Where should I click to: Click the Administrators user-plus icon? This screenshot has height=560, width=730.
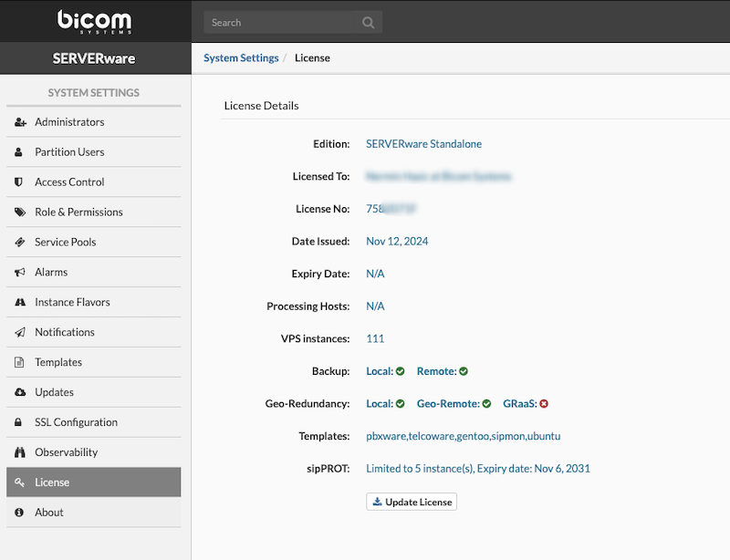pos(19,122)
